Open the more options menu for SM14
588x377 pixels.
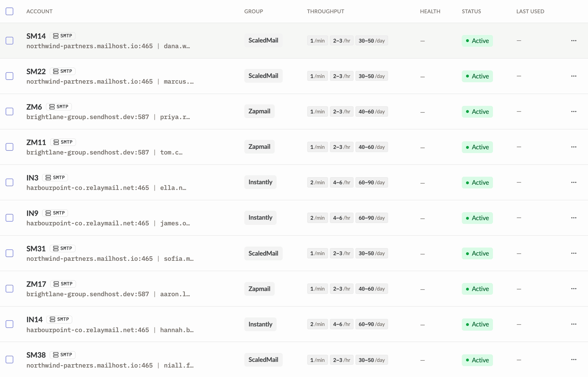[574, 40]
